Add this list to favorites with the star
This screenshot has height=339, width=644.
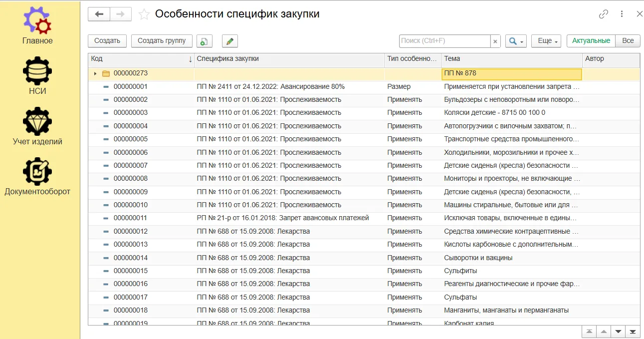click(144, 14)
